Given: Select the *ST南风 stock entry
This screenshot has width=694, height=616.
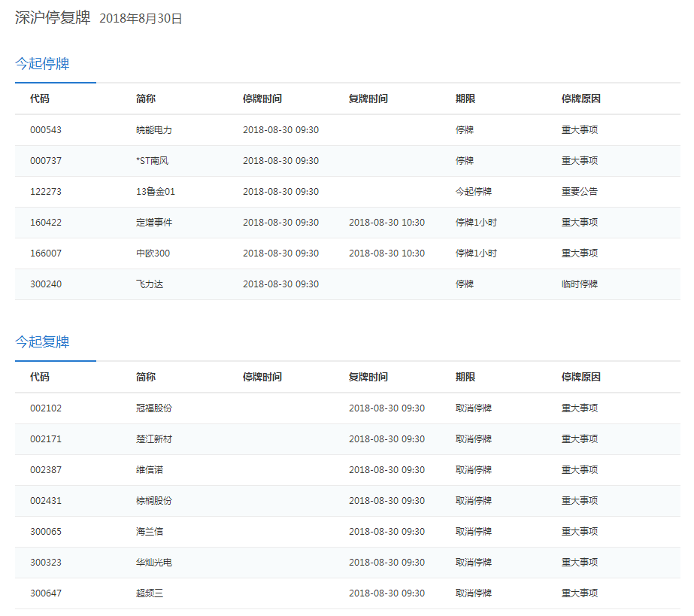Looking at the screenshot, I should click(153, 161).
